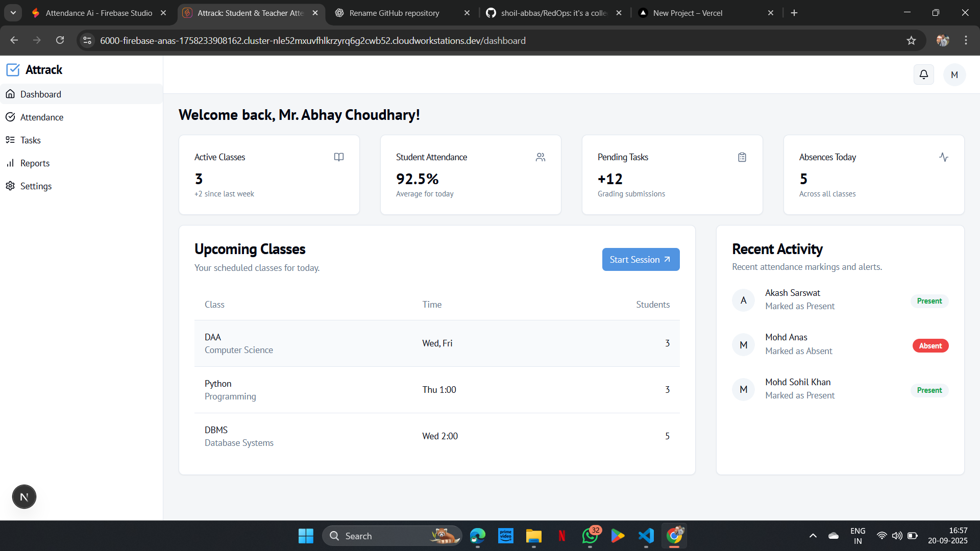Launch Visual Studio Code from the taskbar

(646, 536)
